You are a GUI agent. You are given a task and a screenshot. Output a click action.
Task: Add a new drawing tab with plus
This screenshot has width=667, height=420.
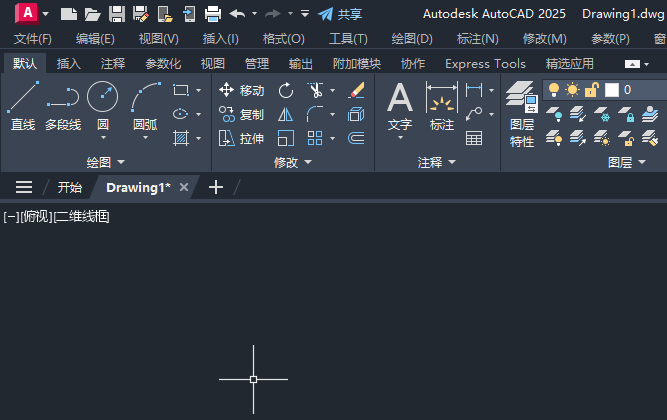(216, 187)
